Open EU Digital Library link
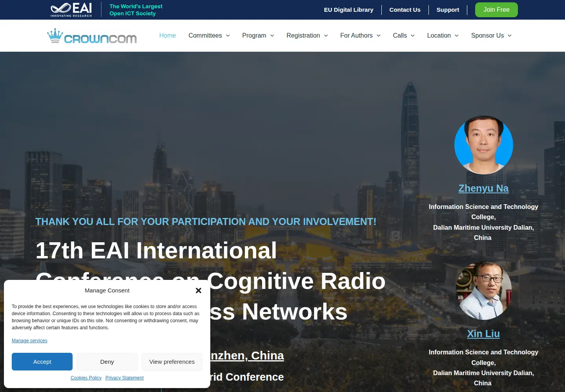Screen dimensions: 565x392 coord(349,10)
